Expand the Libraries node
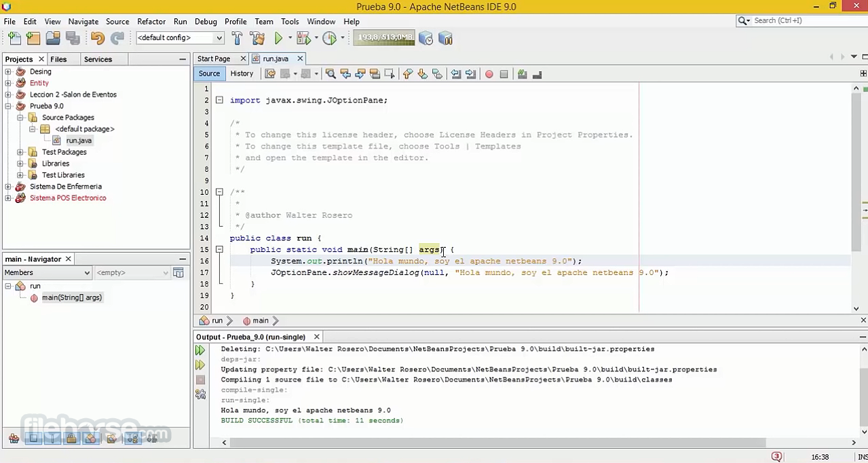Viewport: 868px width, 463px height. [x=20, y=164]
